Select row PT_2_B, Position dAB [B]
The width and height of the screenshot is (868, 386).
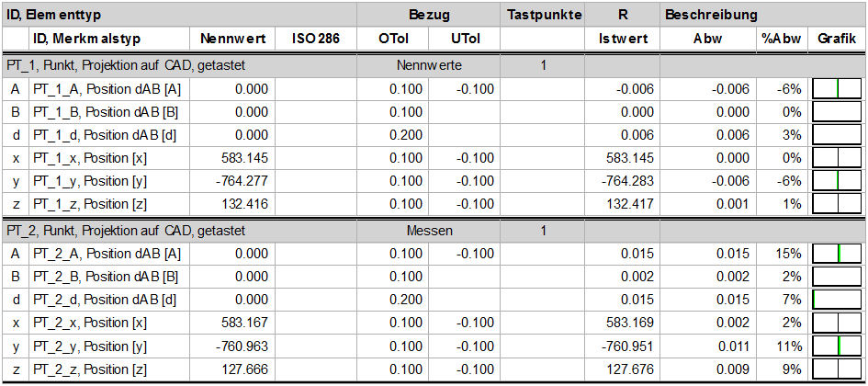point(434,277)
